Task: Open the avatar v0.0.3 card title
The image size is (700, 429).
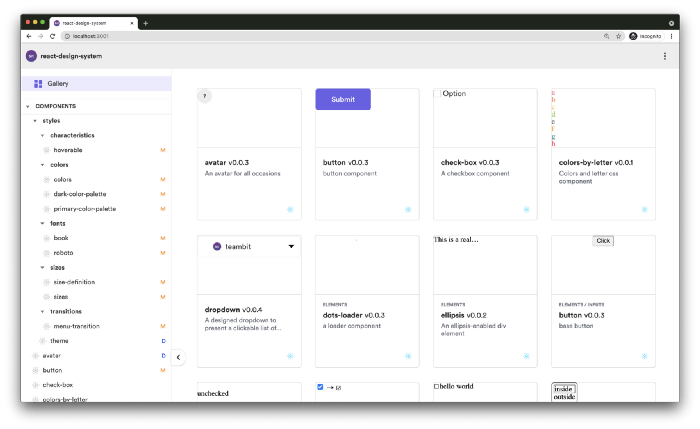Action: pos(227,162)
